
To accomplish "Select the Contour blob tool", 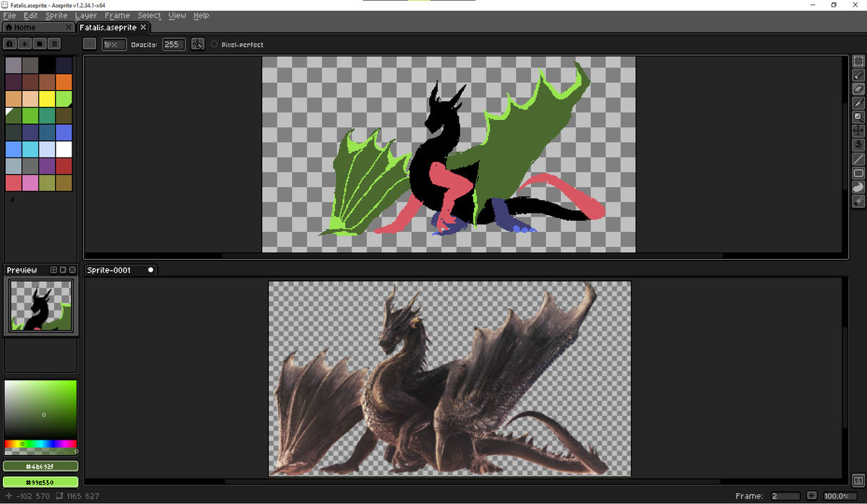I will coord(858,187).
